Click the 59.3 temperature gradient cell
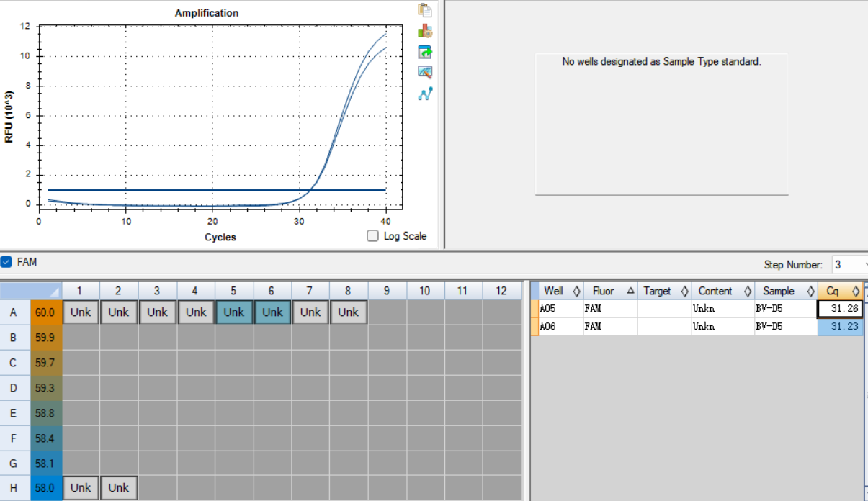Screen dimensions: 868x501 click(45, 388)
